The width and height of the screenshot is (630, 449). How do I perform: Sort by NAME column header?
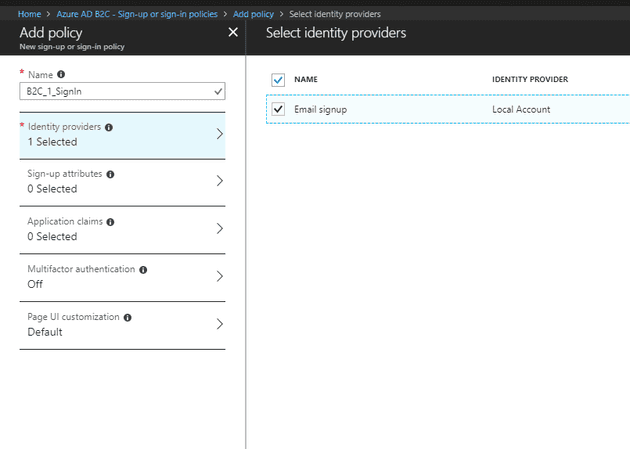coord(306,80)
